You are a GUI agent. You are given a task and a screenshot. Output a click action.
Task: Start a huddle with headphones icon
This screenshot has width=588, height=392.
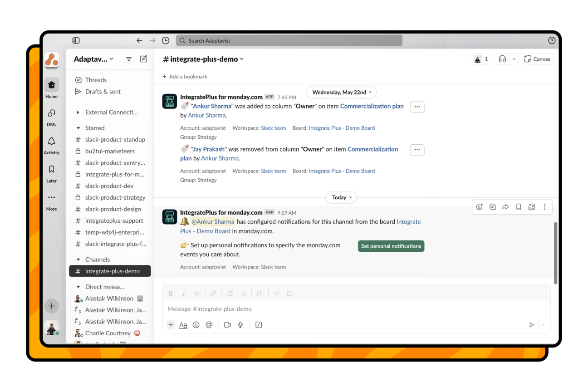click(x=502, y=59)
